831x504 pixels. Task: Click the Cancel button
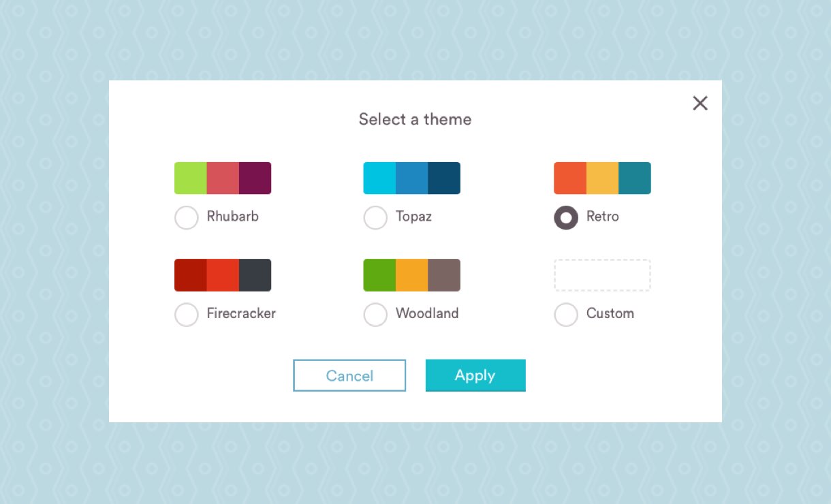349,375
